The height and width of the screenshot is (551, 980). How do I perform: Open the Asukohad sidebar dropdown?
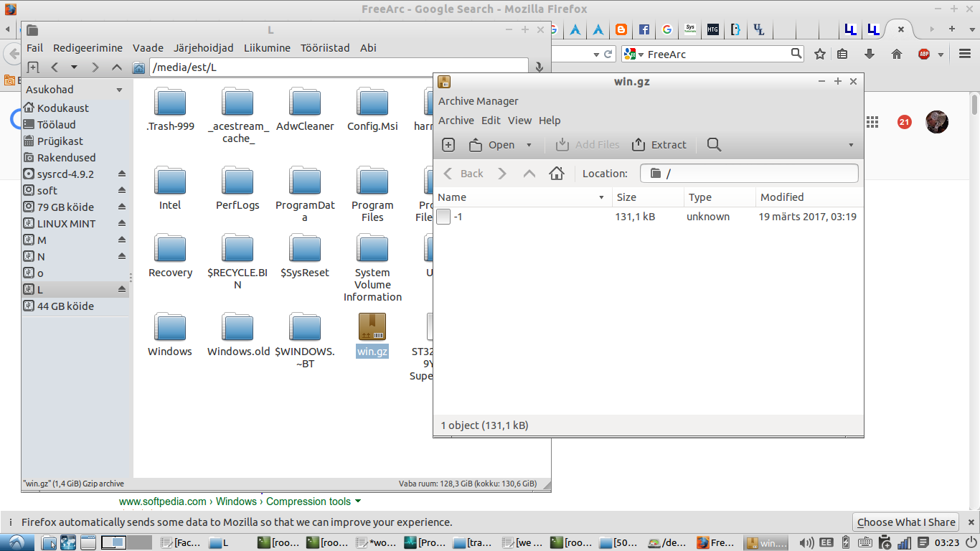(119, 90)
